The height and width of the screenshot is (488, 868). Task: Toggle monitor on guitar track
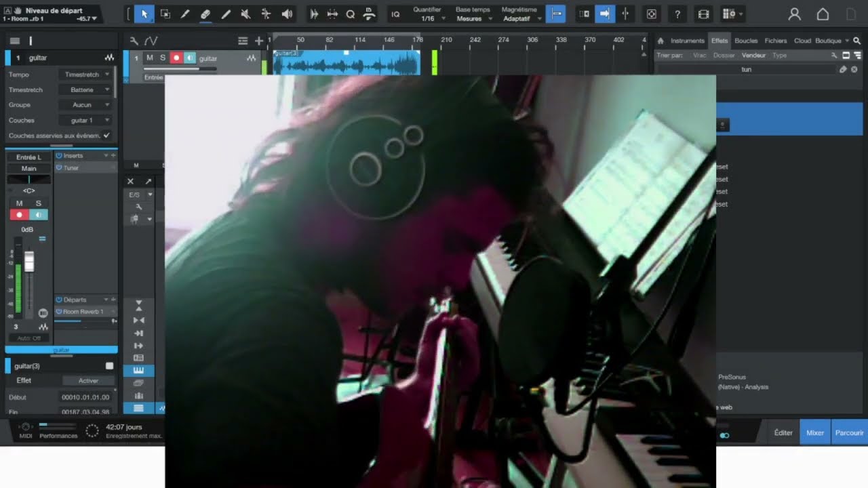click(x=190, y=58)
